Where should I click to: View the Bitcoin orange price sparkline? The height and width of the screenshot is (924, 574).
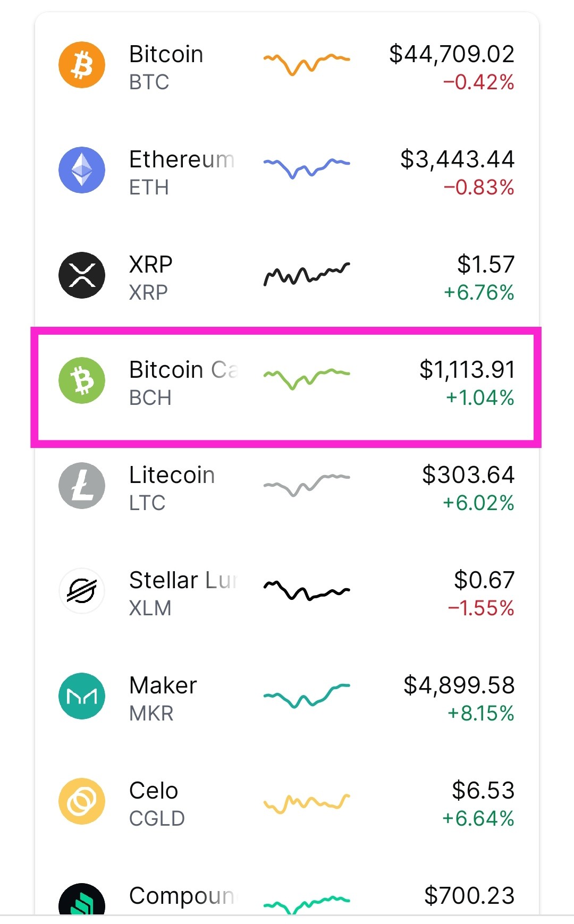[307, 64]
